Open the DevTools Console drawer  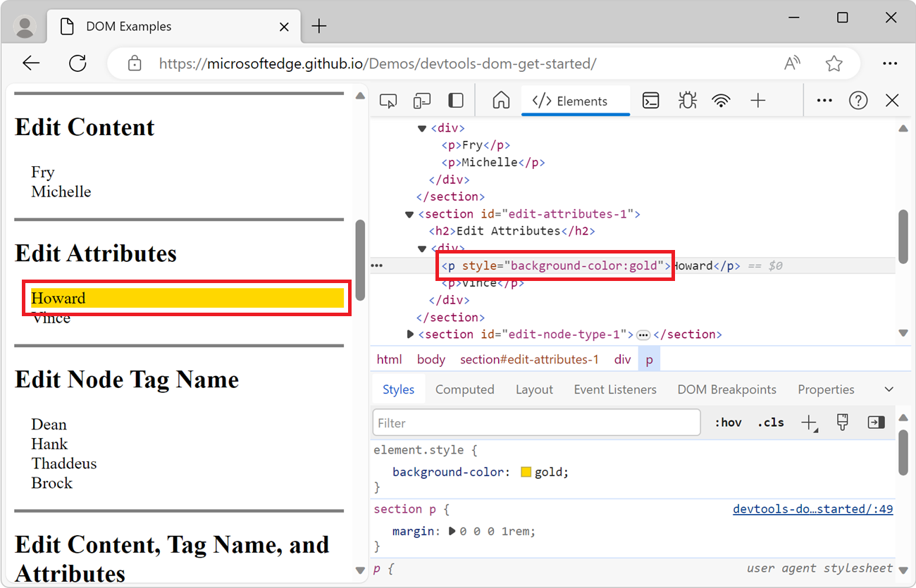point(650,100)
